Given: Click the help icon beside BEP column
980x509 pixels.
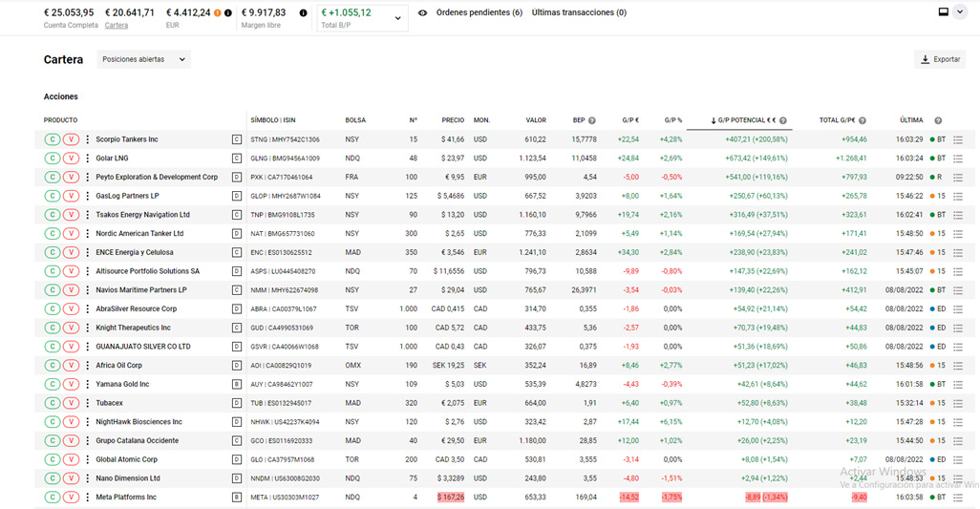Looking at the screenshot, I should 592,120.
